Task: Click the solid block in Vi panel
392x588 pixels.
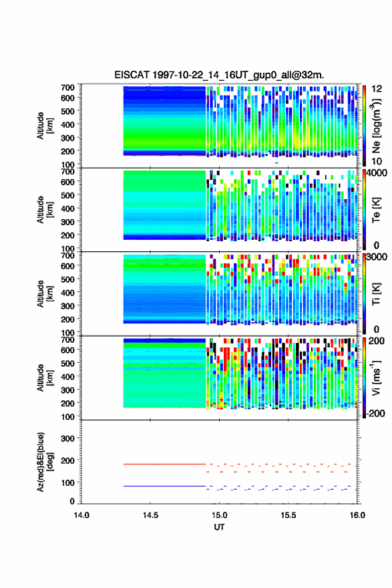Action: click(164, 373)
